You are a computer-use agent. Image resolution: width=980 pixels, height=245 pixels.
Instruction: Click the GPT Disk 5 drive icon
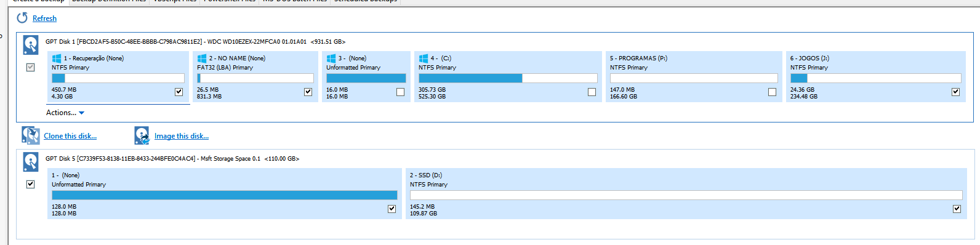(31, 162)
